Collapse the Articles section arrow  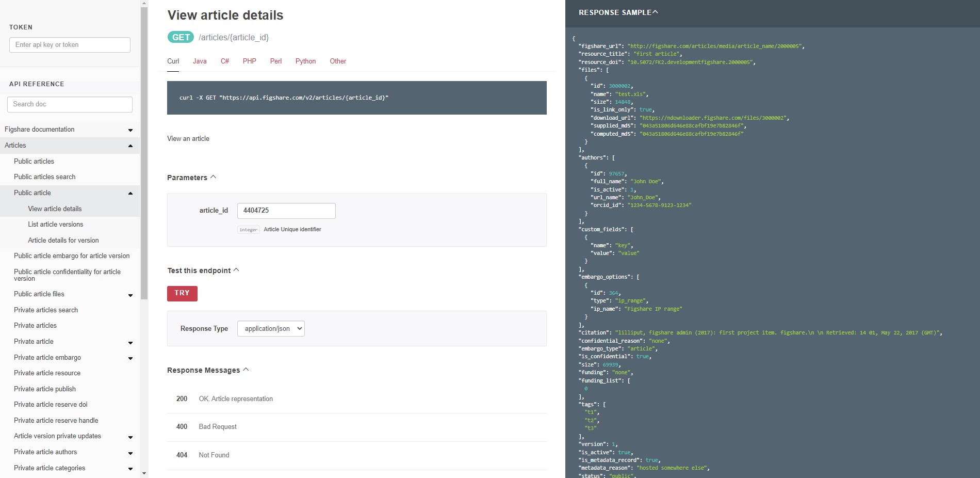[130, 146]
